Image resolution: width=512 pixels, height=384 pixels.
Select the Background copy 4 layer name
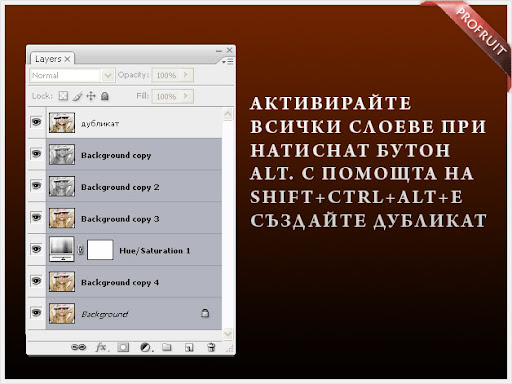(120, 282)
